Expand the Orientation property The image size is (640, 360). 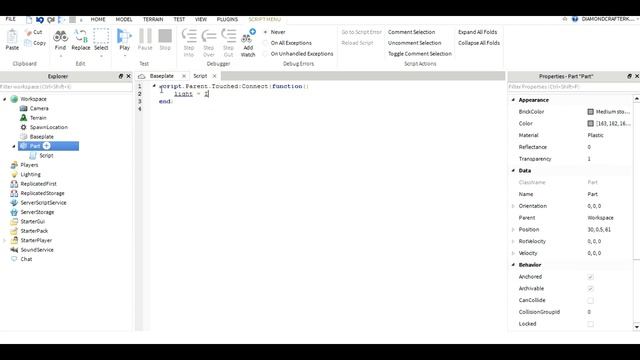(513, 206)
